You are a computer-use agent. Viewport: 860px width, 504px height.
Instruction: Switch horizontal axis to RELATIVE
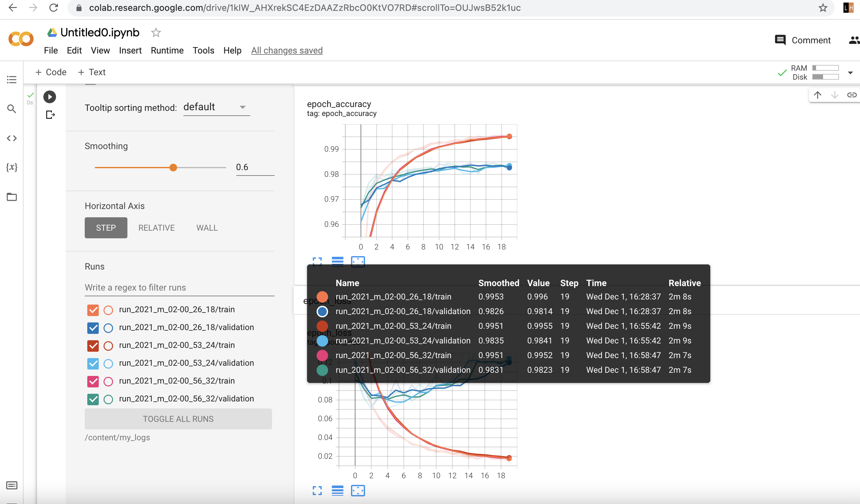156,227
